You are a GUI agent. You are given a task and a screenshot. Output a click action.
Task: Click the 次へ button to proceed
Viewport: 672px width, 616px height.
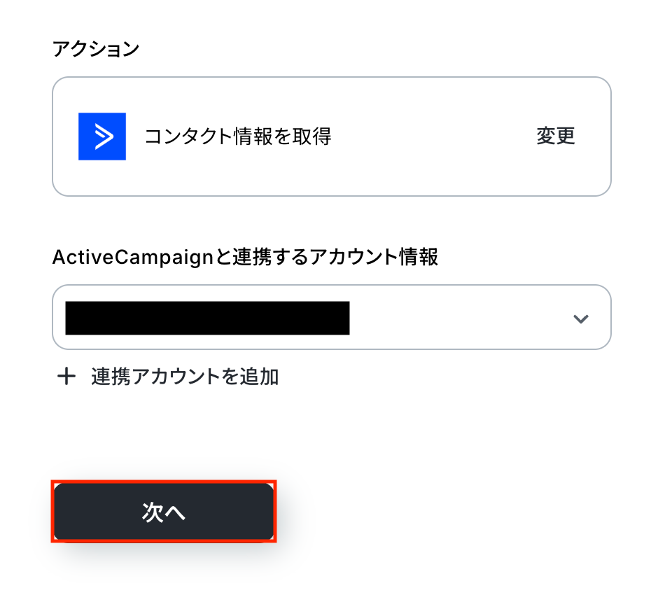click(164, 512)
